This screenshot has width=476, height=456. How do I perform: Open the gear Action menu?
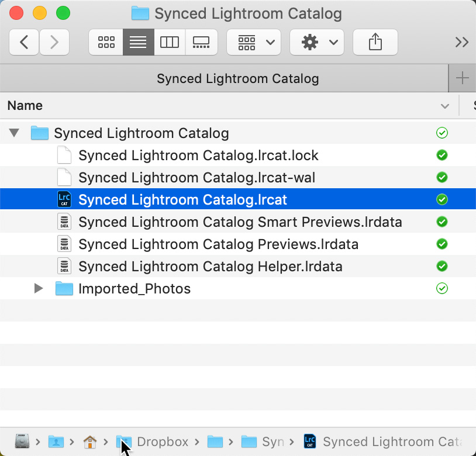tap(317, 42)
